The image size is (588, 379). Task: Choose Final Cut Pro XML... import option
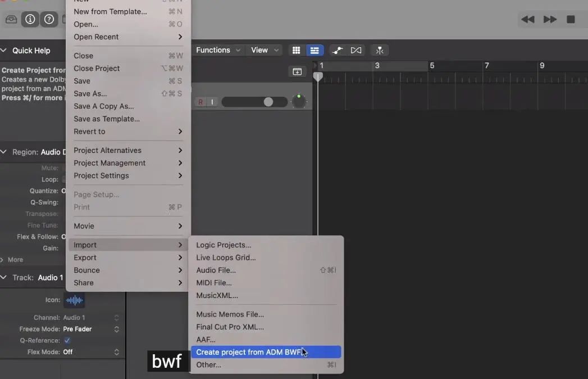pyautogui.click(x=266, y=327)
